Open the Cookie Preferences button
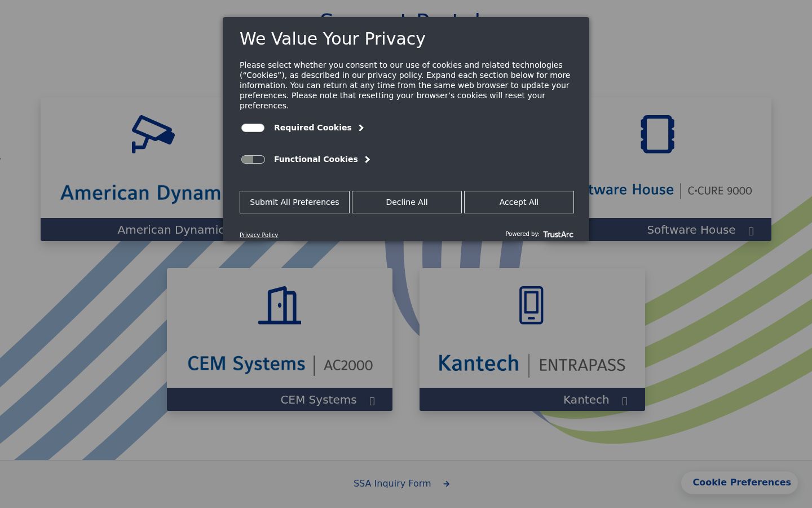This screenshot has width=812, height=508. click(740, 483)
